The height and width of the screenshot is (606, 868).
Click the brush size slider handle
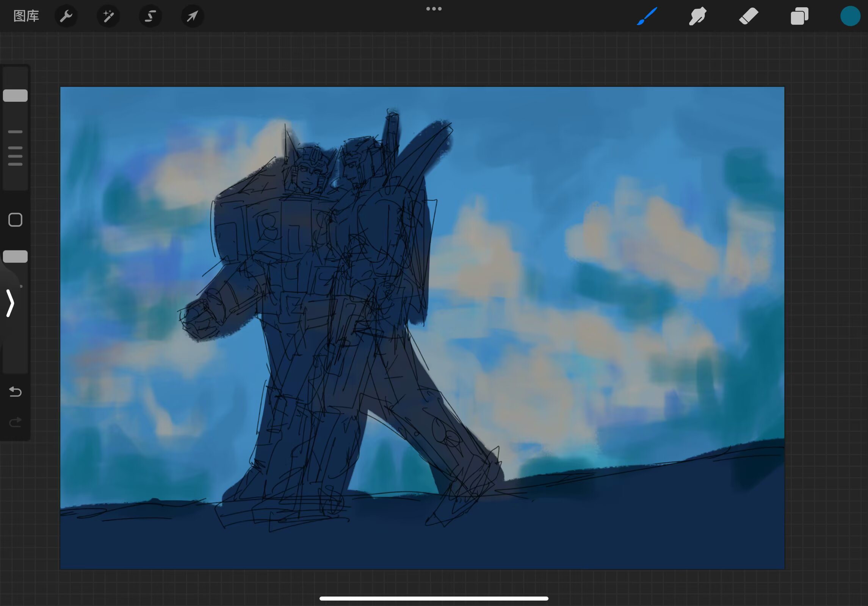pyautogui.click(x=15, y=95)
